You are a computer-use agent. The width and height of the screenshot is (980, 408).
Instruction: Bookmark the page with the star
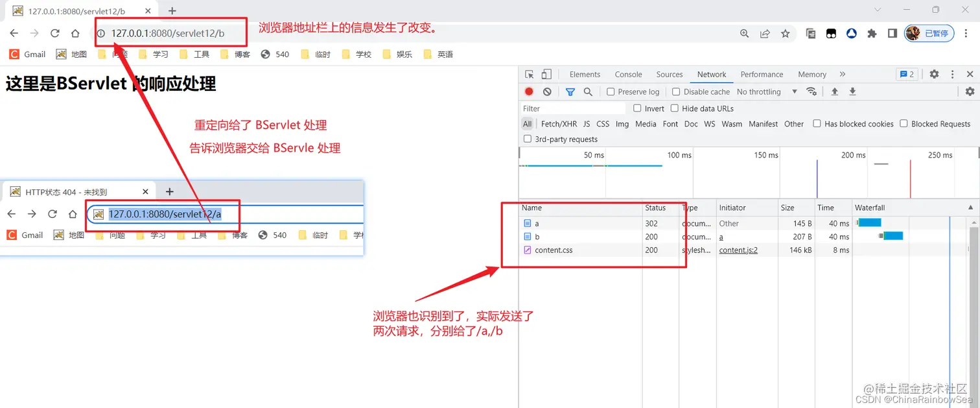[x=786, y=33]
